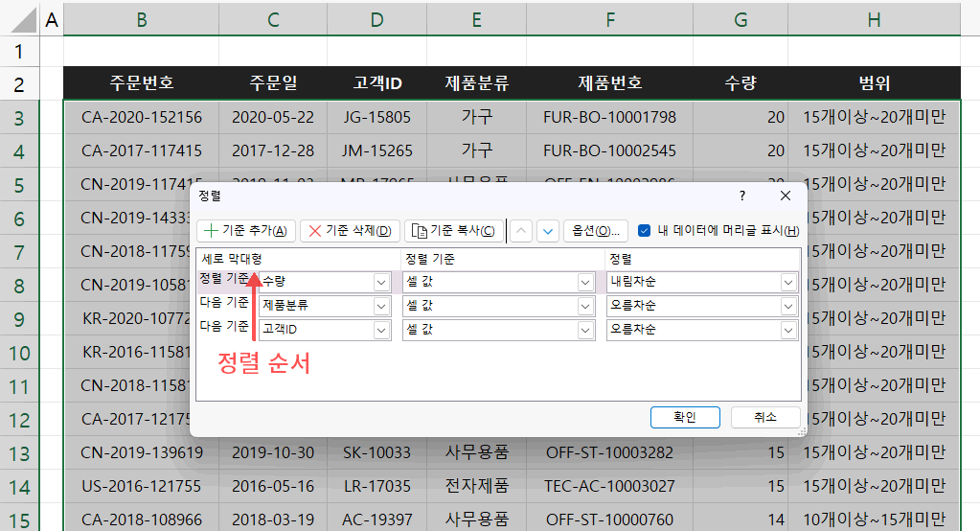The width and height of the screenshot is (980, 531).
Task: Toggle the 내 데이터에 머리글 표시 checkbox
Action: (x=644, y=231)
